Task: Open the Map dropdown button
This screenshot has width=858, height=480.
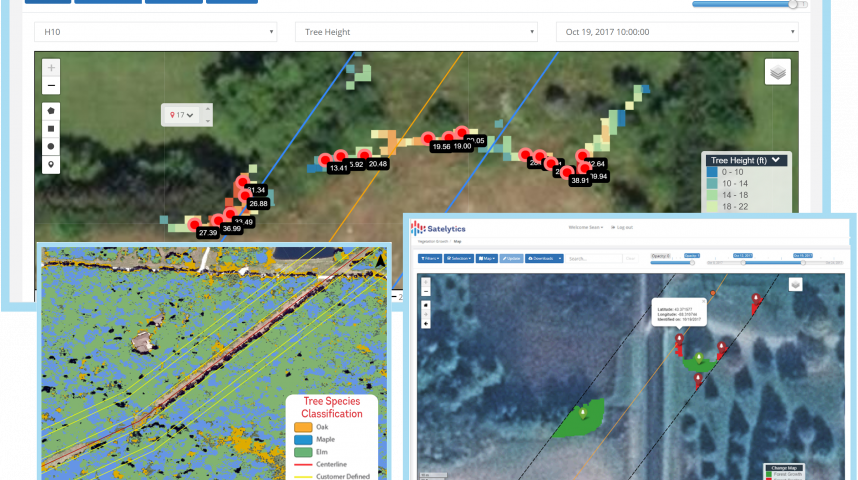Action: pyautogui.click(x=487, y=258)
